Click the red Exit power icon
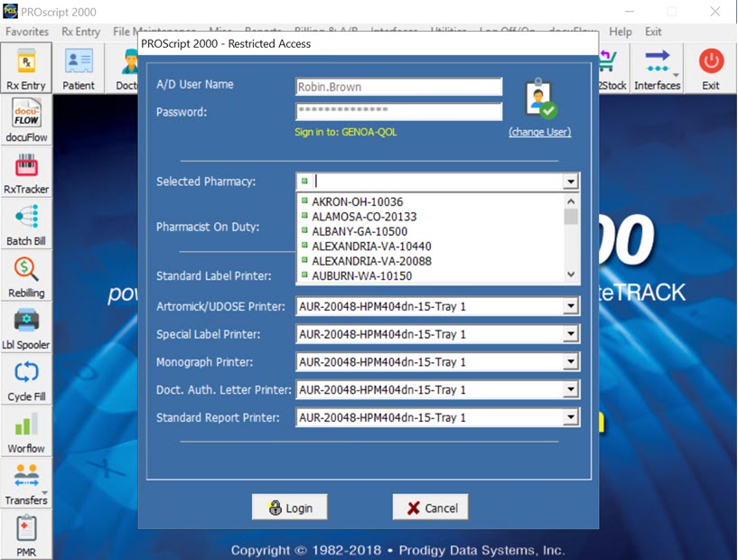 tap(711, 69)
